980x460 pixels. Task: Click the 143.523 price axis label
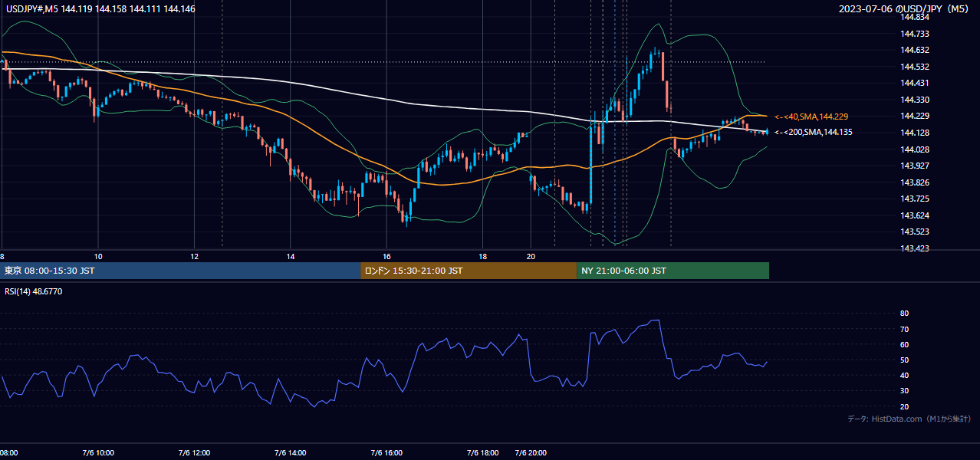pyautogui.click(x=916, y=232)
